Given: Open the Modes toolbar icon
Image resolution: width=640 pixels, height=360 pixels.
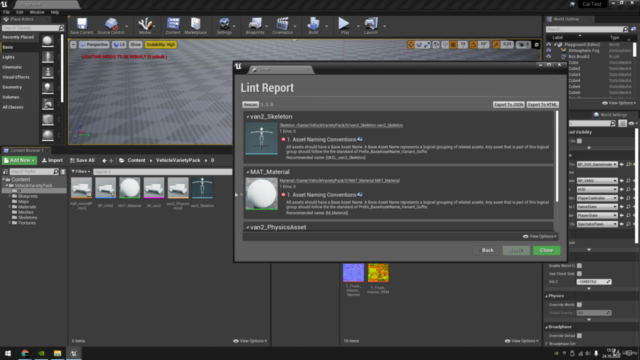Looking at the screenshot, I should pos(145,26).
